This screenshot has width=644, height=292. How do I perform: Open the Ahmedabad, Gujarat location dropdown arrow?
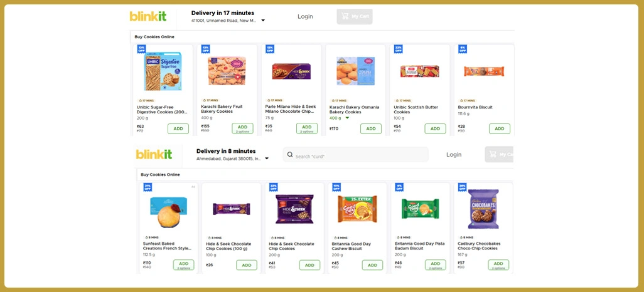pyautogui.click(x=267, y=159)
